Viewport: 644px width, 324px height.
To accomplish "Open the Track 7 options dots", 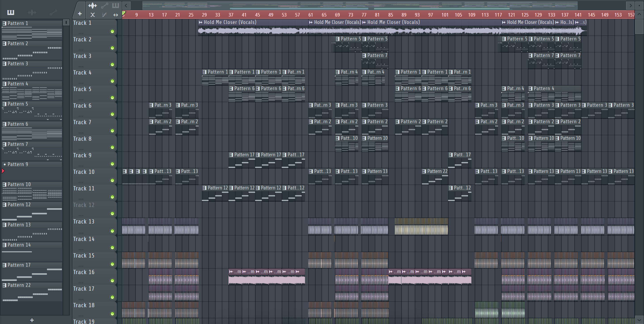I will (x=80, y=133).
